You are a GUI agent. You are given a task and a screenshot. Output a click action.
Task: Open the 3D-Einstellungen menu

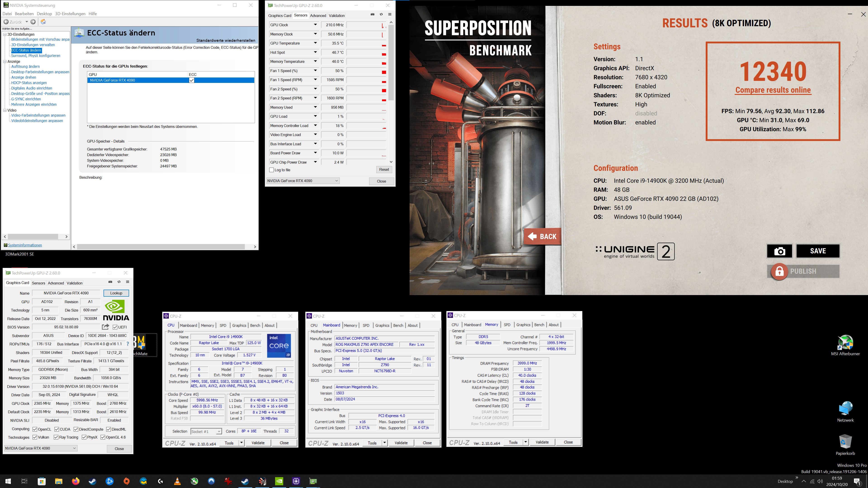70,14
